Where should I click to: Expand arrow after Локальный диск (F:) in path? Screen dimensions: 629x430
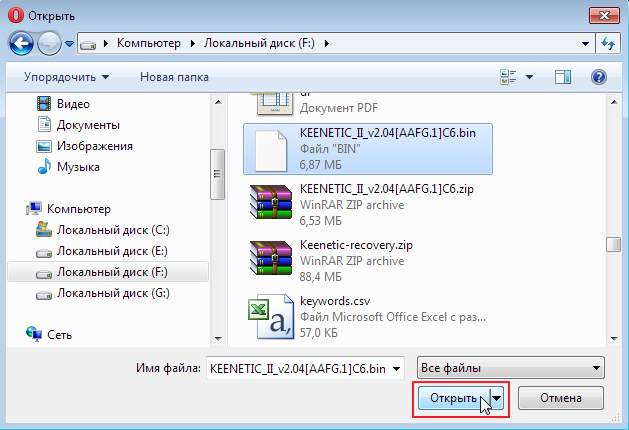[327, 43]
